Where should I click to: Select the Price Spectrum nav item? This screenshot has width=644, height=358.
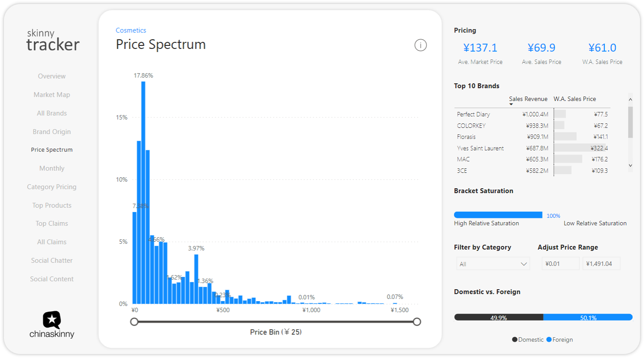pos(52,150)
